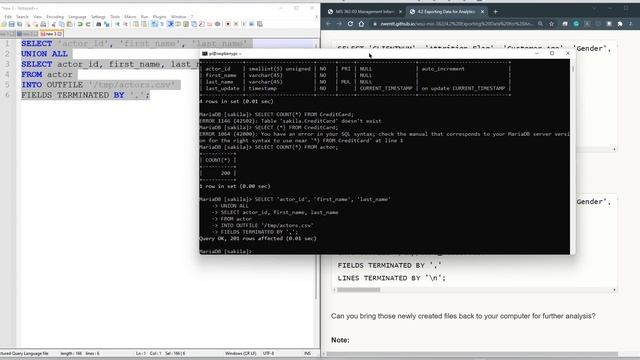Image resolution: width=640 pixels, height=360 pixels.
Task: Click the green Grammarly extension icon
Action: coord(576,24)
